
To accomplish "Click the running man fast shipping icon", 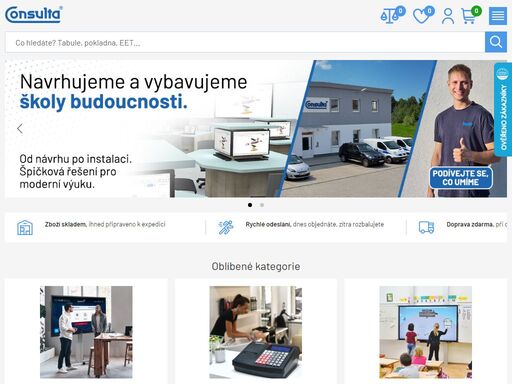I will 226,227.
